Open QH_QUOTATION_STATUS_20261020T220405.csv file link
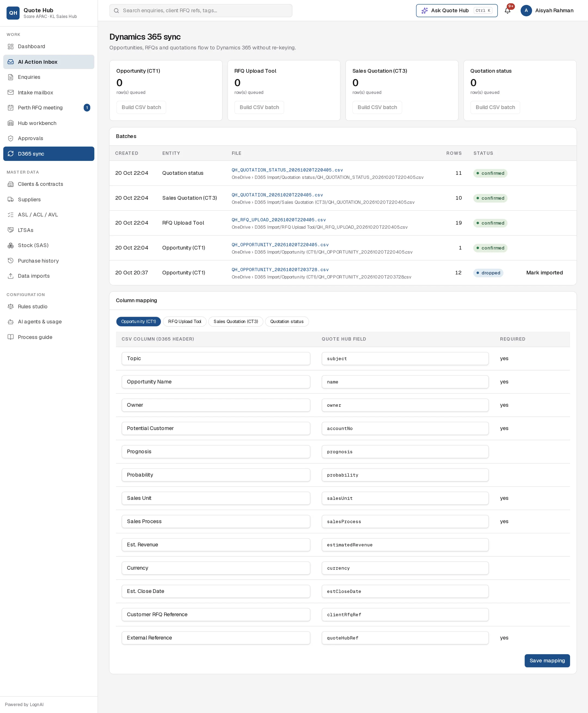Viewport: 588px width, 713px height. tap(287, 170)
